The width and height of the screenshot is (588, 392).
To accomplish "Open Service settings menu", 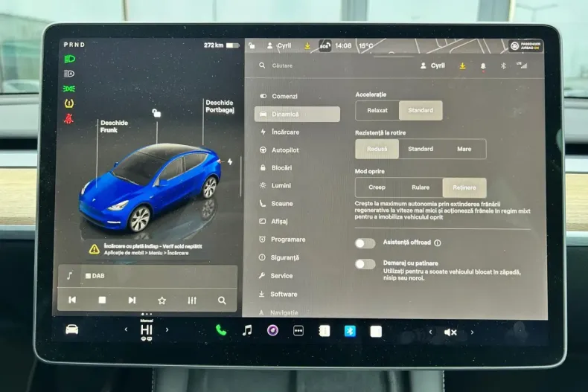I will tap(298, 276).
